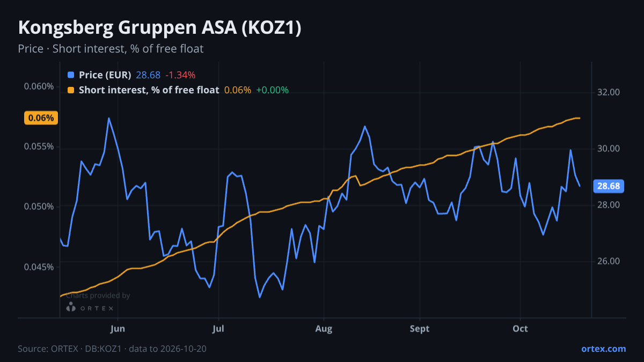Click the Jul x-axis label
The image size is (644, 362).
click(218, 329)
